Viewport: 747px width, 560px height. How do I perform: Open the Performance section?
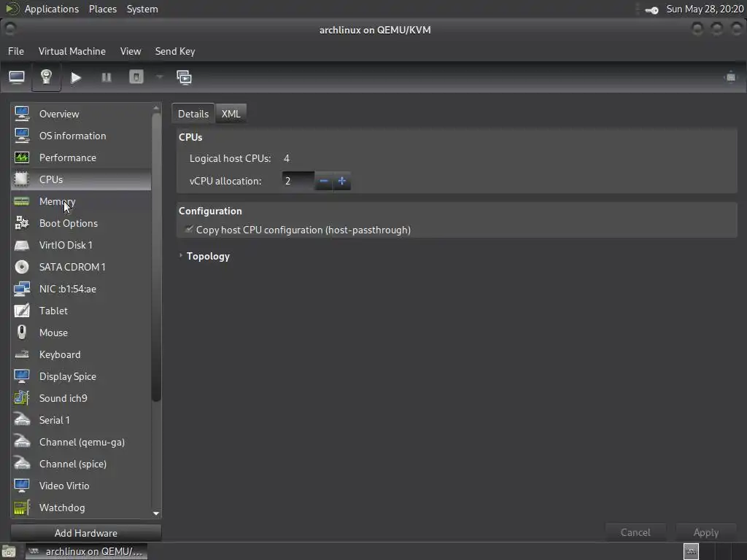click(81, 157)
